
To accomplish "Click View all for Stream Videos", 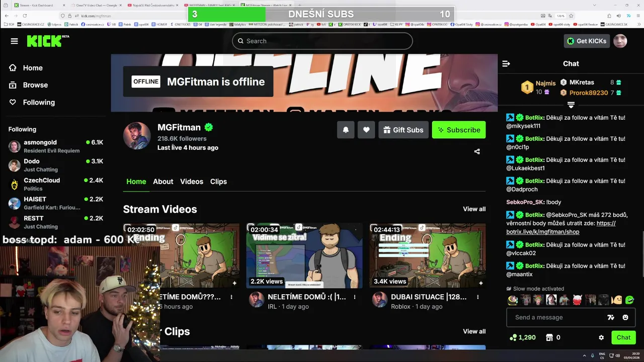I will click(x=474, y=209).
